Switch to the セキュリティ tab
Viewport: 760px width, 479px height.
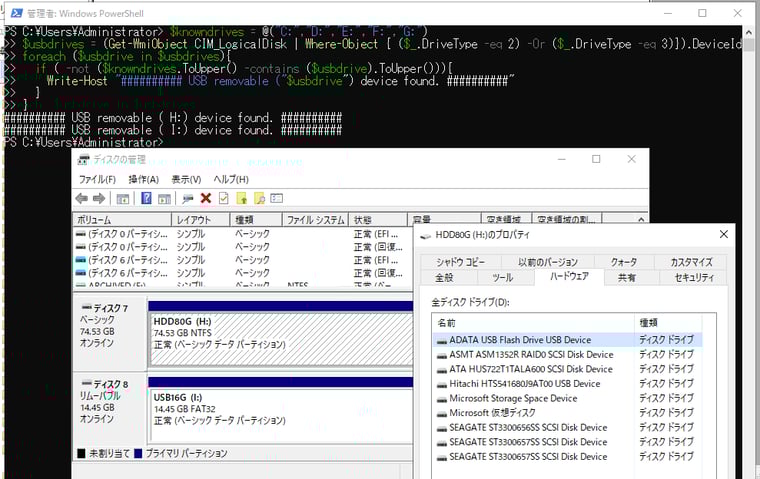point(694,277)
